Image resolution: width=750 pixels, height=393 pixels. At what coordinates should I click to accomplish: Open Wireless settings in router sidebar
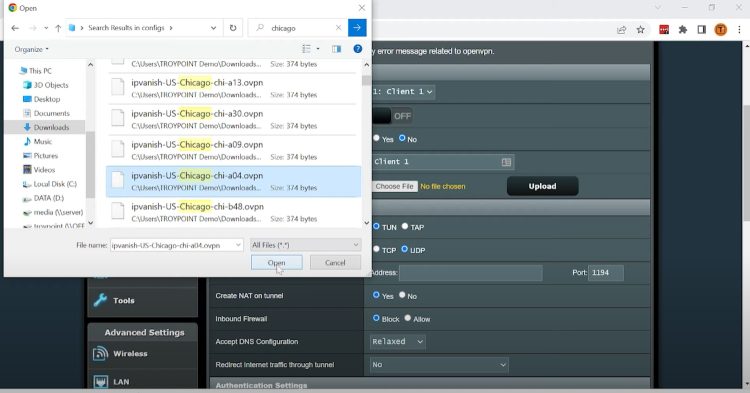[x=143, y=354]
